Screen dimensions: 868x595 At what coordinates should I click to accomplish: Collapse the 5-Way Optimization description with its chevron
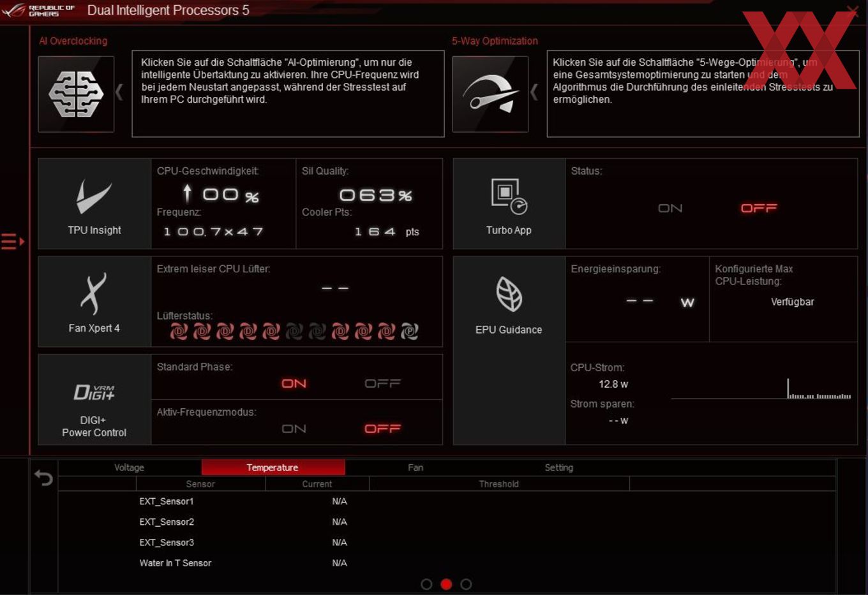pyautogui.click(x=534, y=93)
